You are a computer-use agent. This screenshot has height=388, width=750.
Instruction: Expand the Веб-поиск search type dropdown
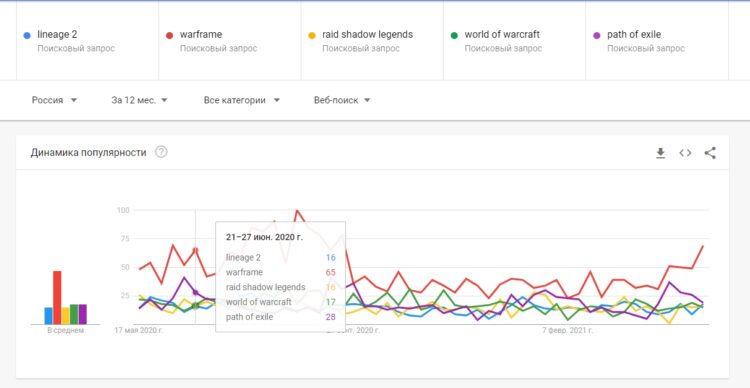point(342,100)
